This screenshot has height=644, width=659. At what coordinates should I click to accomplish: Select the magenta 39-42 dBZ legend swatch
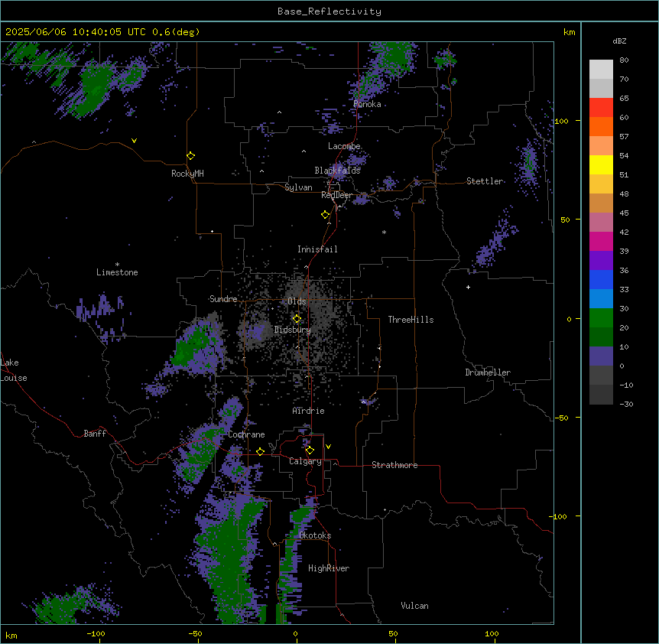click(601, 241)
